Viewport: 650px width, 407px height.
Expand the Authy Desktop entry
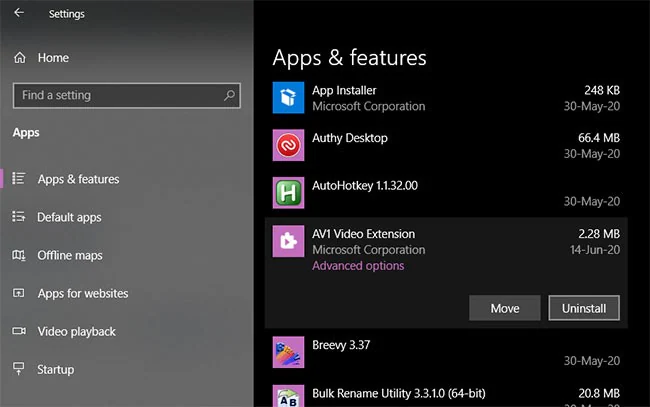coord(446,145)
